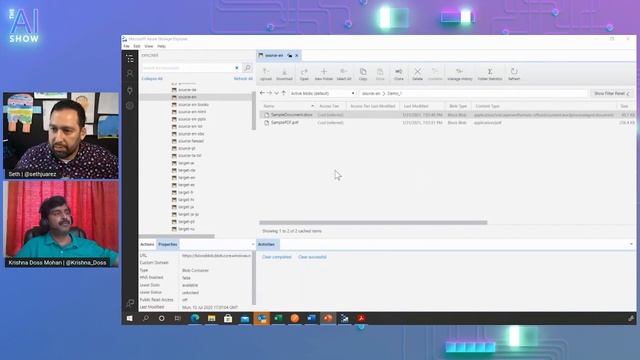Click the Open blob toolbar icon
The width and height of the screenshot is (640, 360).
(x=304, y=74)
